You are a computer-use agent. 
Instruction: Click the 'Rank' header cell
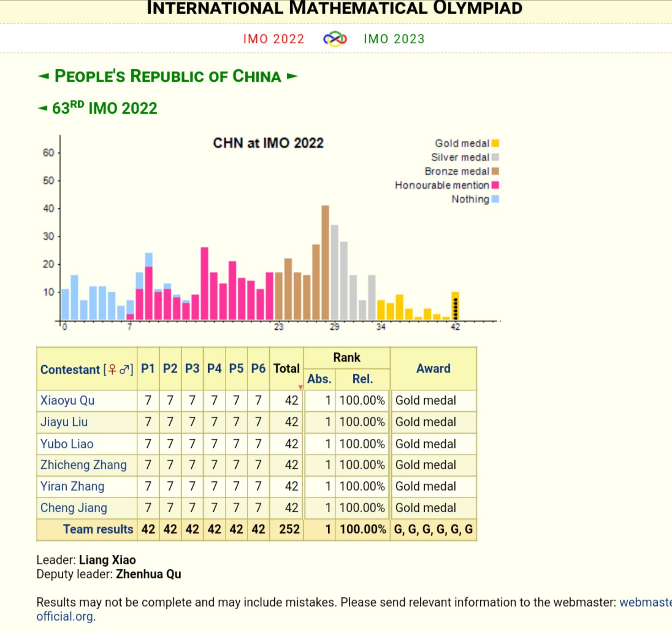[x=347, y=357]
